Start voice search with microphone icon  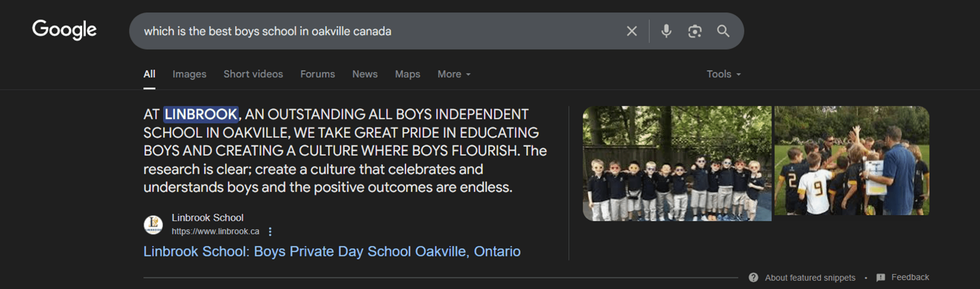666,31
